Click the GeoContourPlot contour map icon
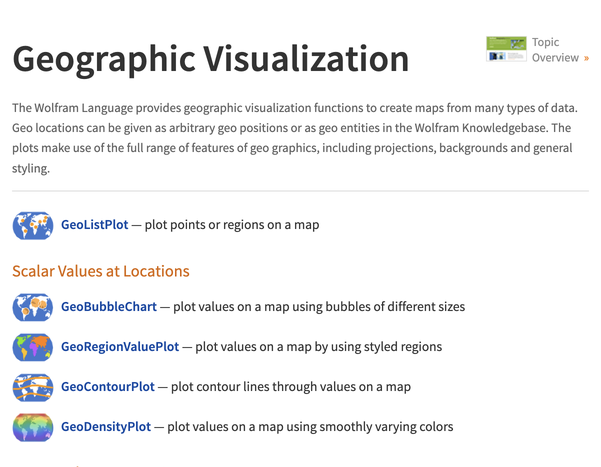The width and height of the screenshot is (601, 467). pyautogui.click(x=33, y=387)
